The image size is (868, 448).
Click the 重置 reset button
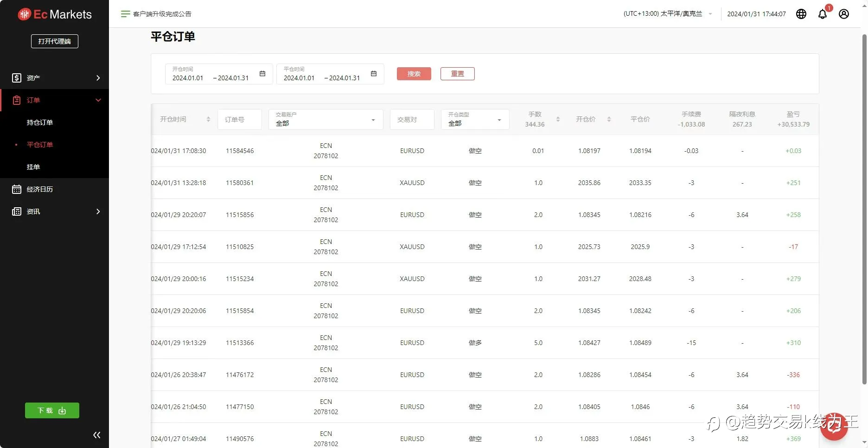pyautogui.click(x=458, y=74)
